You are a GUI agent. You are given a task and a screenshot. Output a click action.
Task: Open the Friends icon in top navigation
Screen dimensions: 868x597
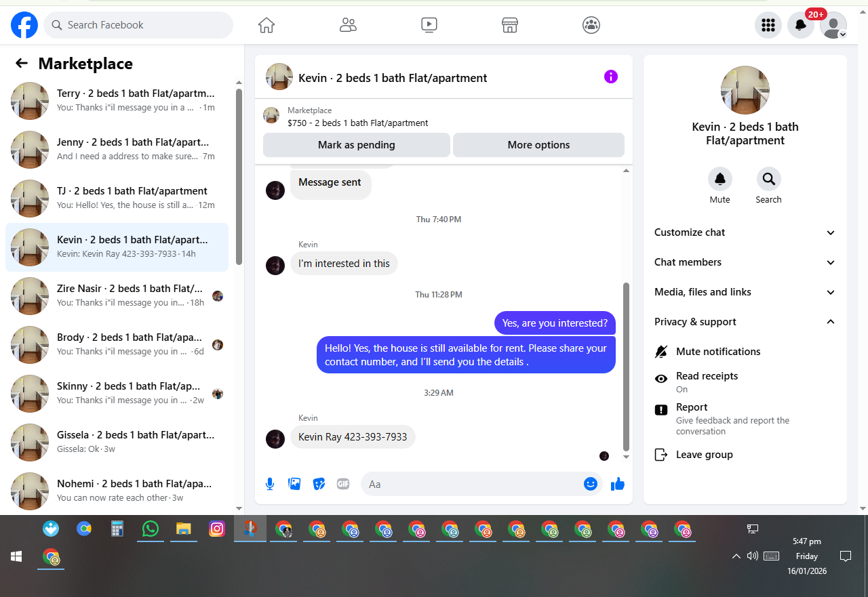[348, 25]
